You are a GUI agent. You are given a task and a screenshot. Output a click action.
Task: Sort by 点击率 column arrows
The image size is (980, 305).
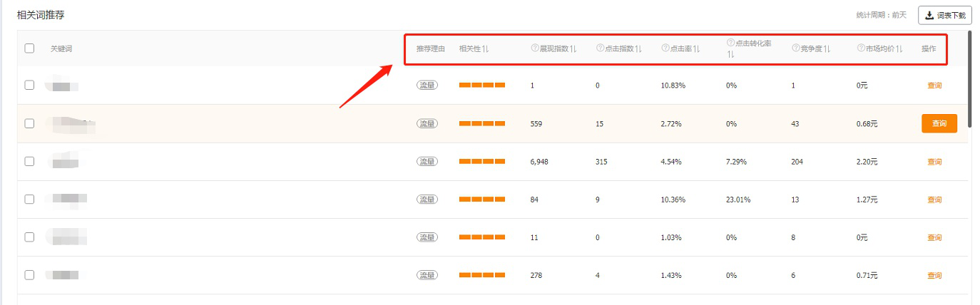coord(696,48)
